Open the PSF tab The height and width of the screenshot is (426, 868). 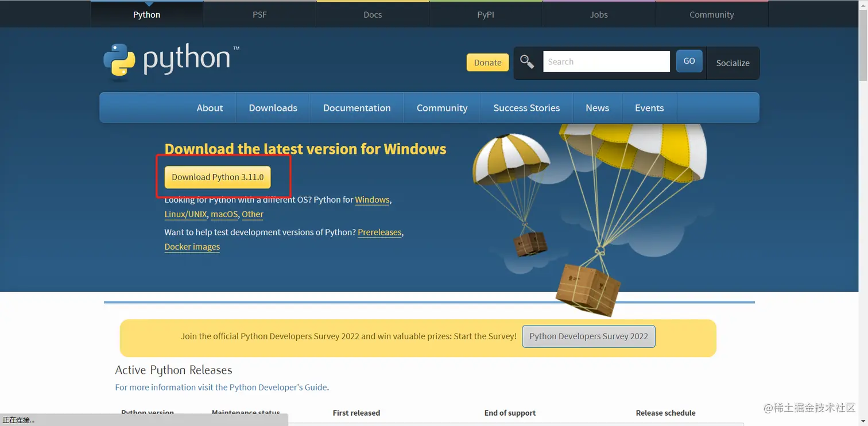[x=259, y=14]
